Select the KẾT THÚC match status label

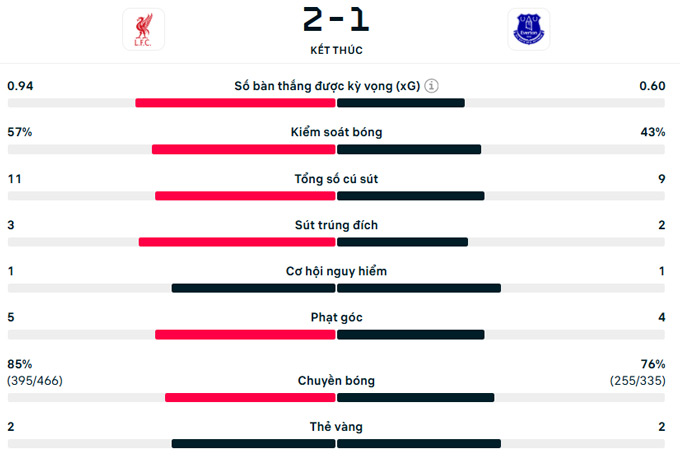coord(336,50)
